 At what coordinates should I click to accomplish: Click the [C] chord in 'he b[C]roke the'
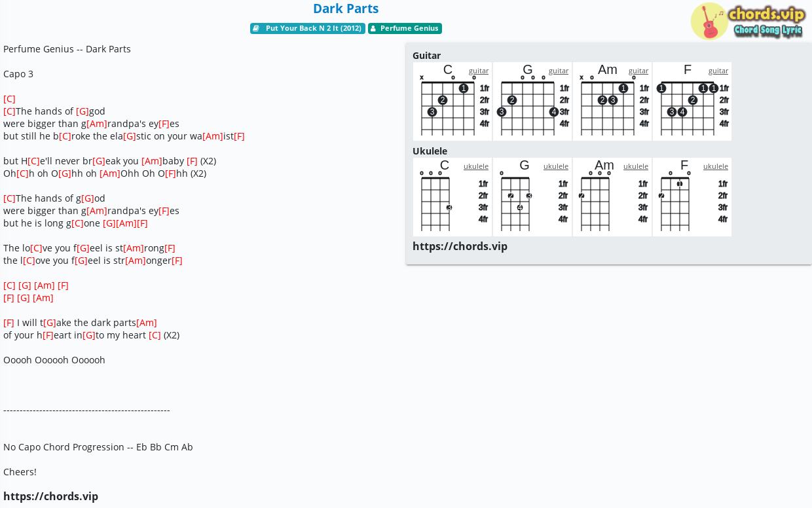click(65, 136)
